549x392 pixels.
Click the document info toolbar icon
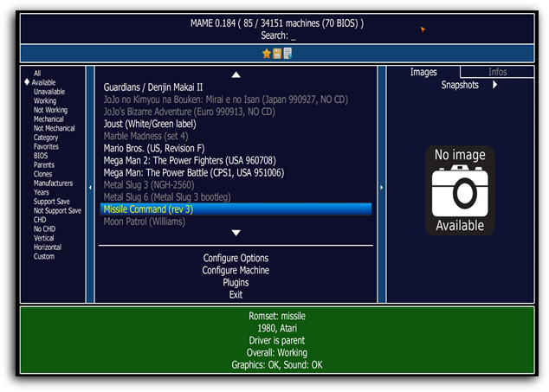(287, 54)
